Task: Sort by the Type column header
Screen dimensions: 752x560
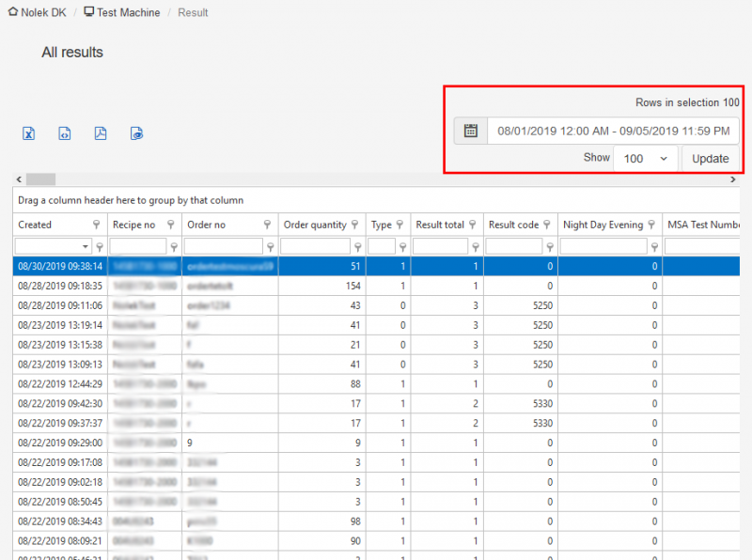Action: 382,225
